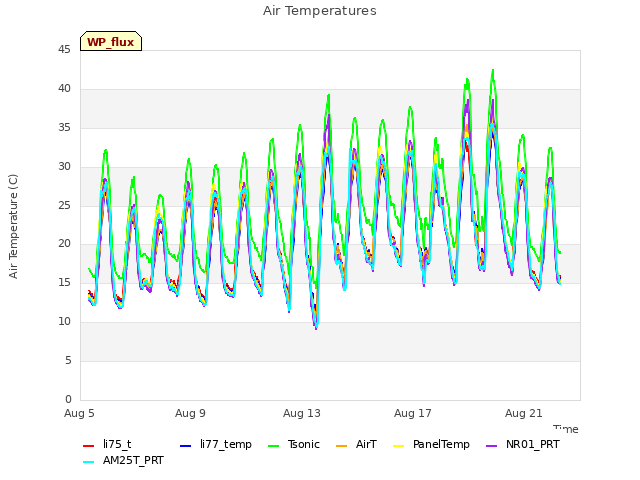Click the 25 y-axis tick label
Viewport: 640px width, 480px height.
pyautogui.click(x=64, y=205)
